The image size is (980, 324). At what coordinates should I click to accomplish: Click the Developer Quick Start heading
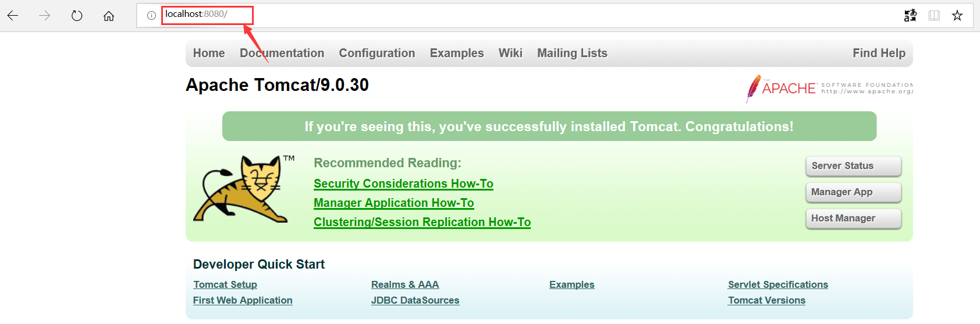coord(259,265)
